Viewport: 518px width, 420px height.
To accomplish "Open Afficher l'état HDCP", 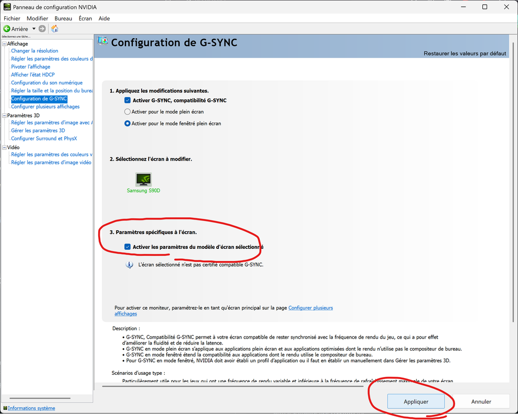I will 33,75.
